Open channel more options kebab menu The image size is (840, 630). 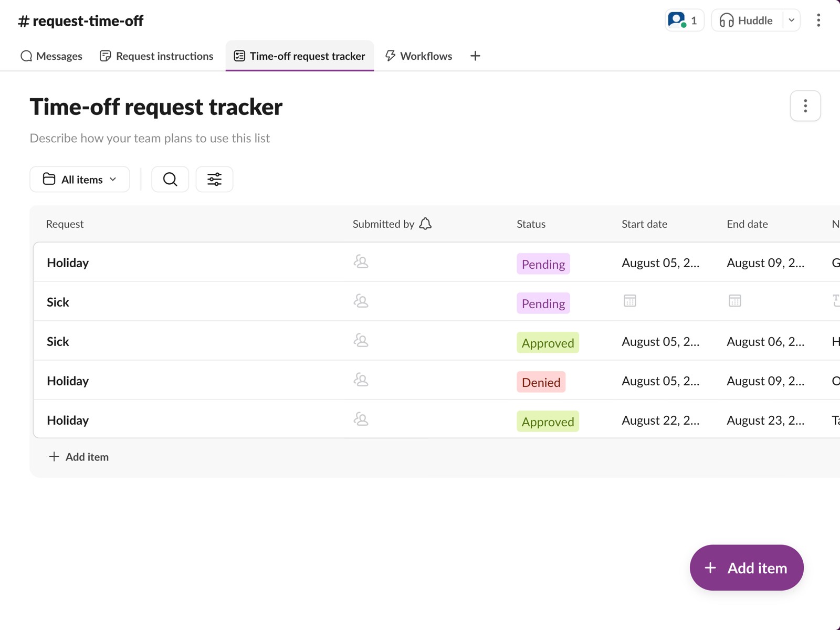818,20
